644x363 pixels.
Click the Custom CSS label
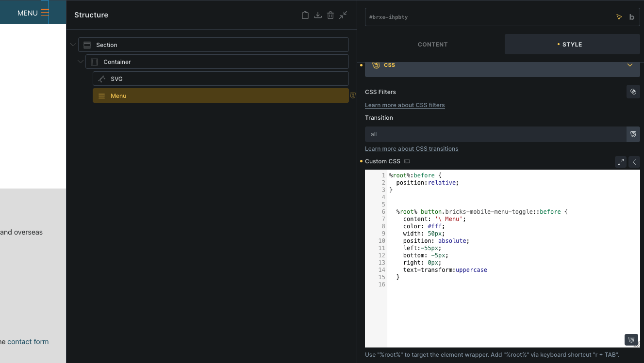click(x=382, y=161)
